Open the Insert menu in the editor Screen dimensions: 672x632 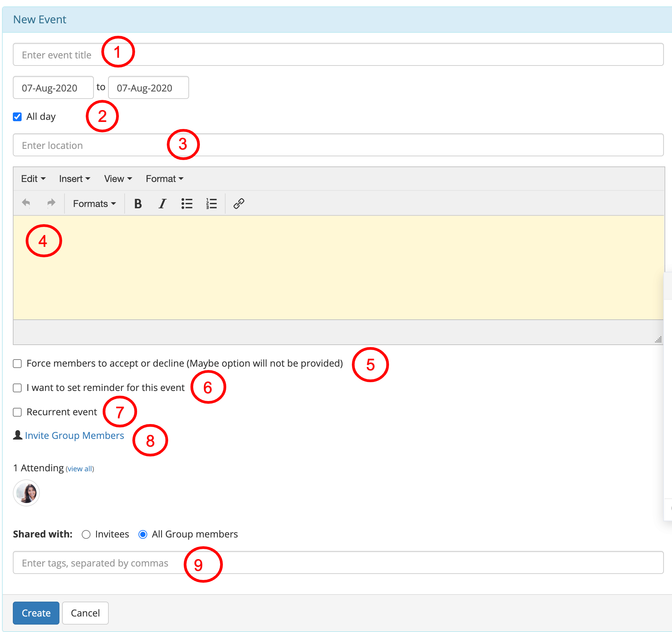point(74,179)
